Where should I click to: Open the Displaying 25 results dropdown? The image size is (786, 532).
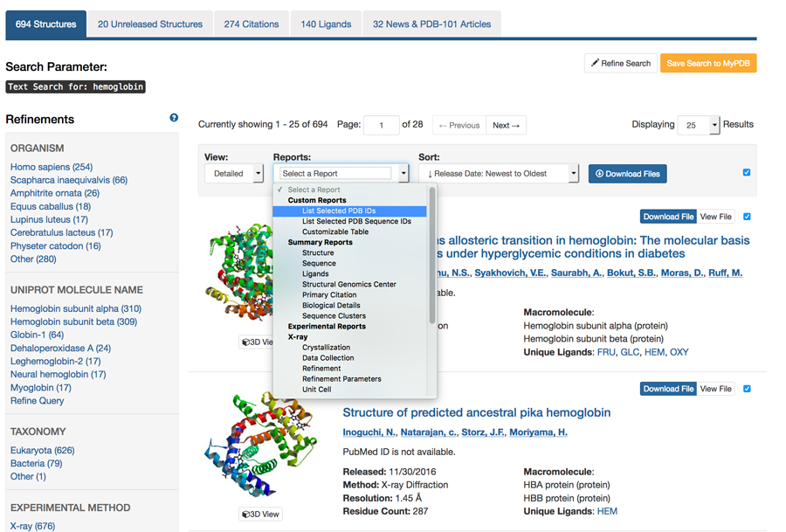click(x=699, y=125)
